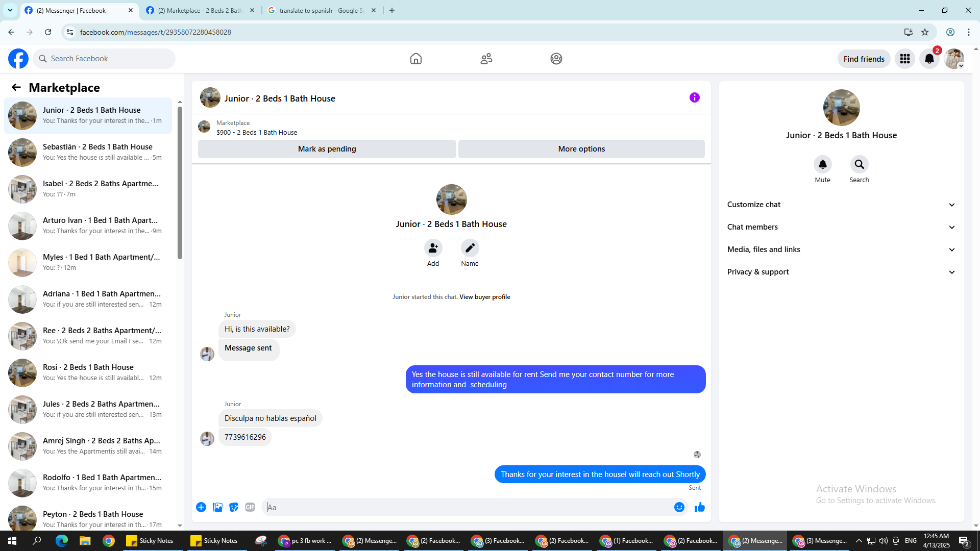Image resolution: width=980 pixels, height=551 pixels.
Task: Bookmark this page with star icon
Action: (925, 32)
